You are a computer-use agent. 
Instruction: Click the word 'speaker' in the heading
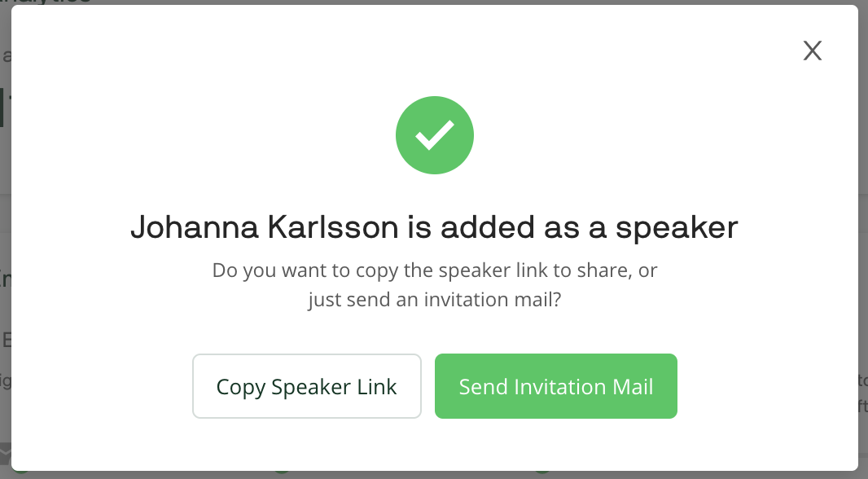677,228
